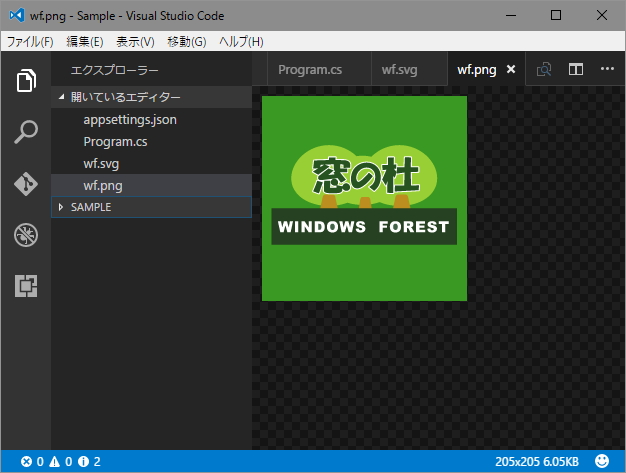The image size is (626, 473).
Task: Open Program.cs in open editors list
Action: pyautogui.click(x=151, y=142)
